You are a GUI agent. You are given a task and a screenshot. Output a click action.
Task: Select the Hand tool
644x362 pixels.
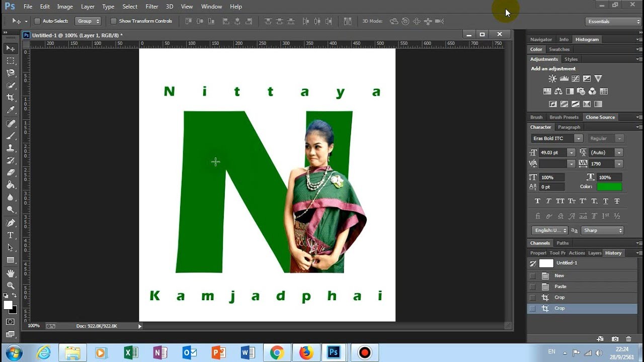(x=11, y=274)
